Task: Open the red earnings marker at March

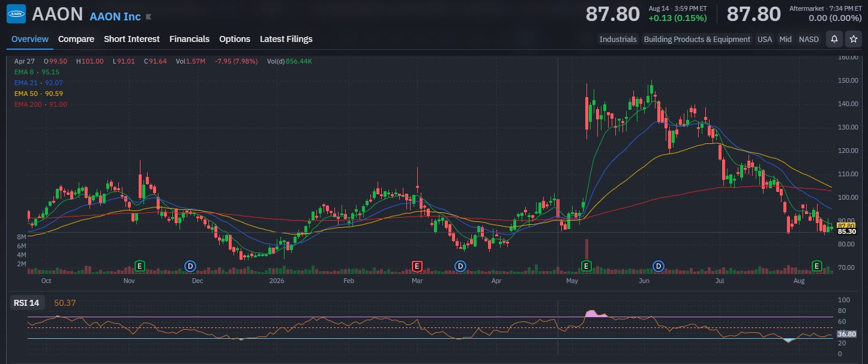Action: [x=417, y=265]
